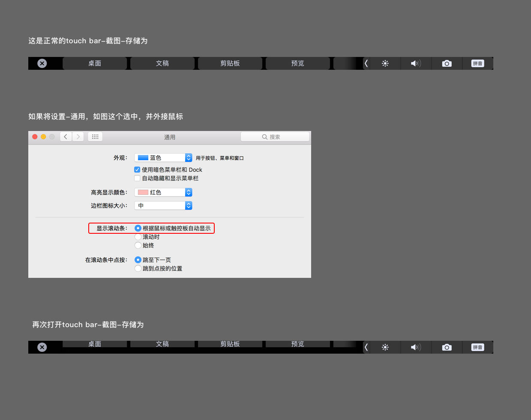Select the 滚动时 radio button
This screenshot has height=420, width=531.
[x=138, y=237]
